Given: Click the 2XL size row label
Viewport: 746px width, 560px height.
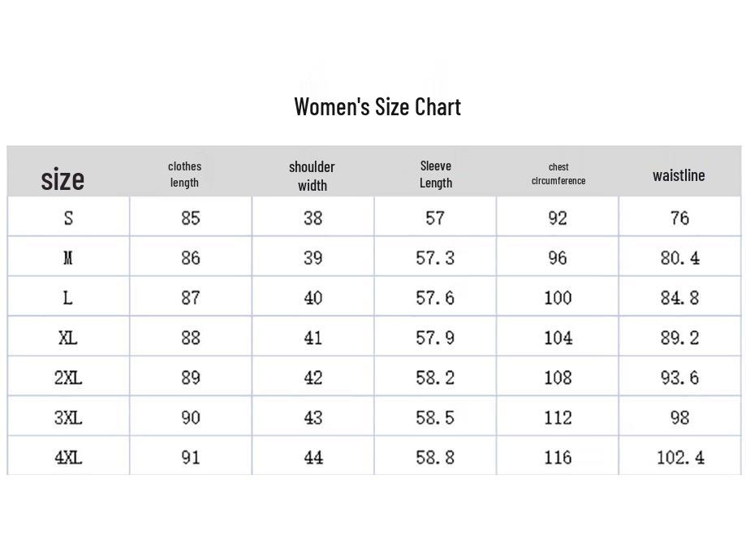Looking at the screenshot, I should [x=68, y=377].
